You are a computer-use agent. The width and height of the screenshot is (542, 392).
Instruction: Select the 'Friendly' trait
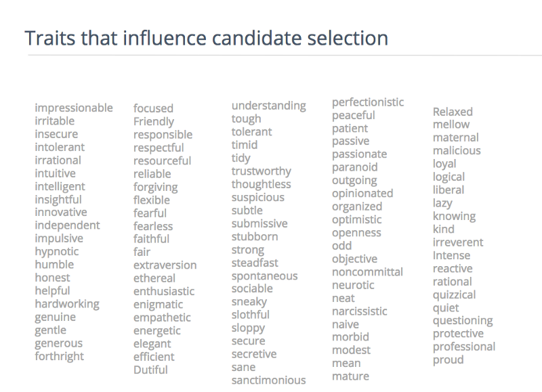click(x=154, y=122)
